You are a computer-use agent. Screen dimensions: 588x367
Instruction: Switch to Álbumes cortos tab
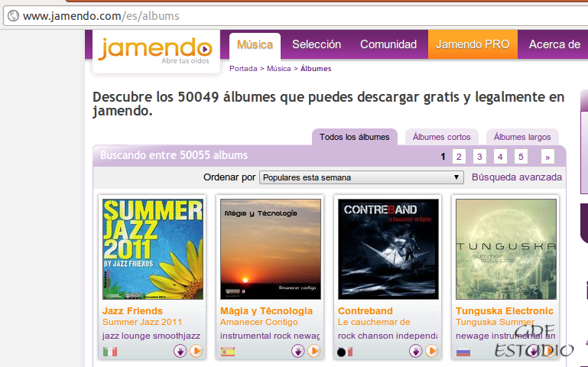[441, 137]
